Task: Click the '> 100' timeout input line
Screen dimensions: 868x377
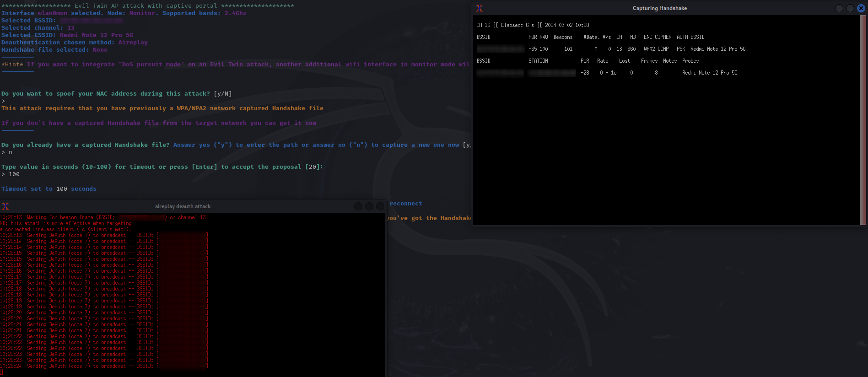Action: 11,174
